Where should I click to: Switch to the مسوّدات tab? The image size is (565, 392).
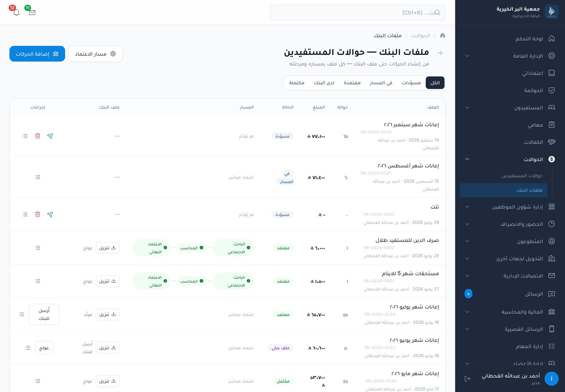click(411, 83)
